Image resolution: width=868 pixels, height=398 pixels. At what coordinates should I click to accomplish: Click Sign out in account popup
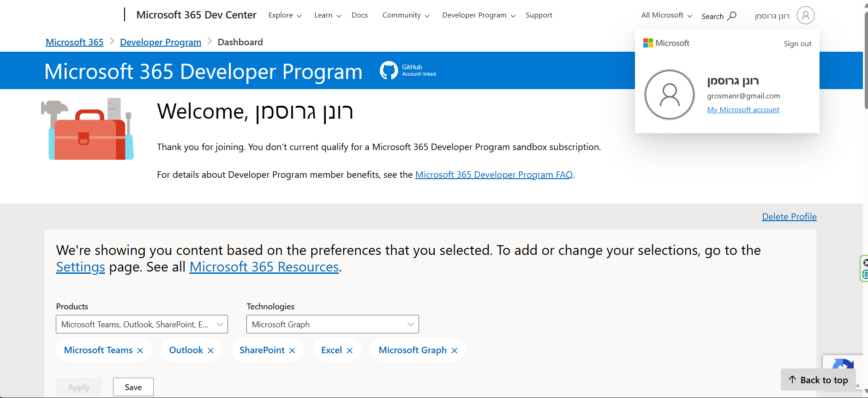(x=797, y=44)
